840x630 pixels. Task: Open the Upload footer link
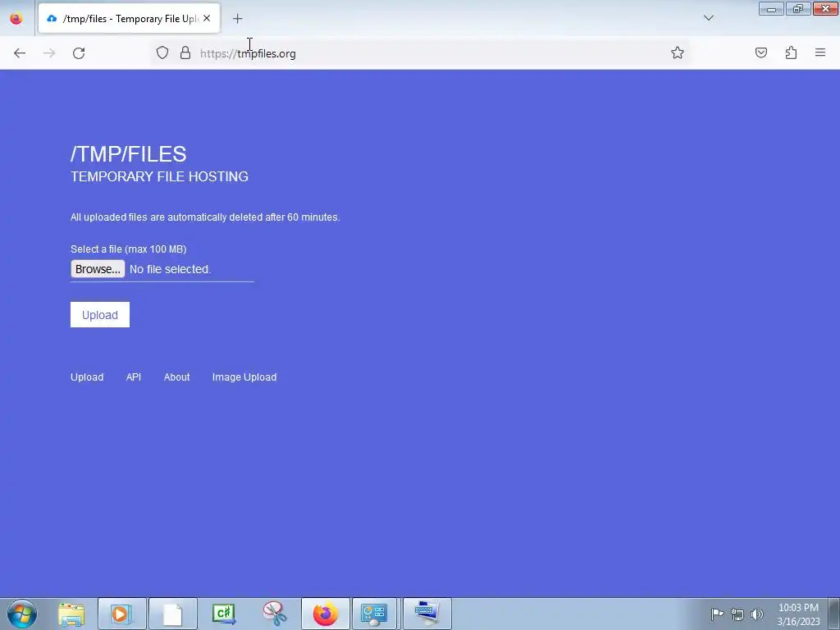(87, 377)
